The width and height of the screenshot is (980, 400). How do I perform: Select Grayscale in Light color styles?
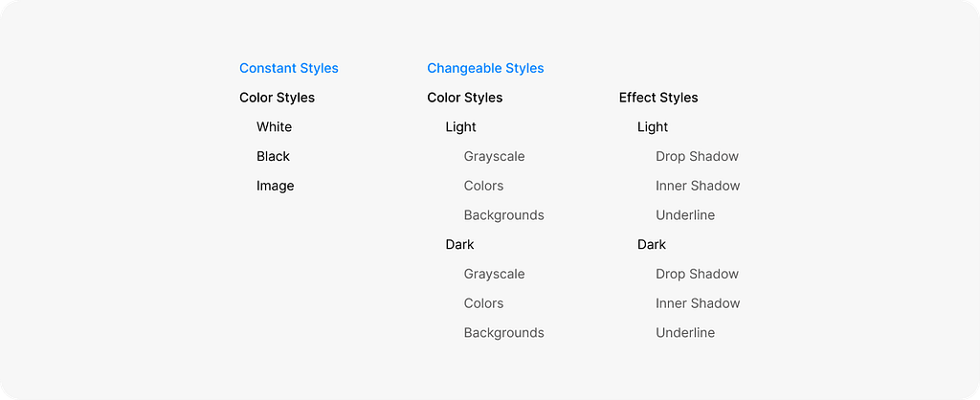(494, 156)
